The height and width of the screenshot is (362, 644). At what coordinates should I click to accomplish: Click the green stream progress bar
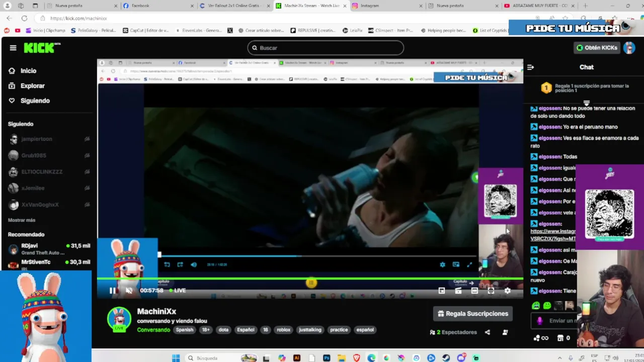point(310,278)
